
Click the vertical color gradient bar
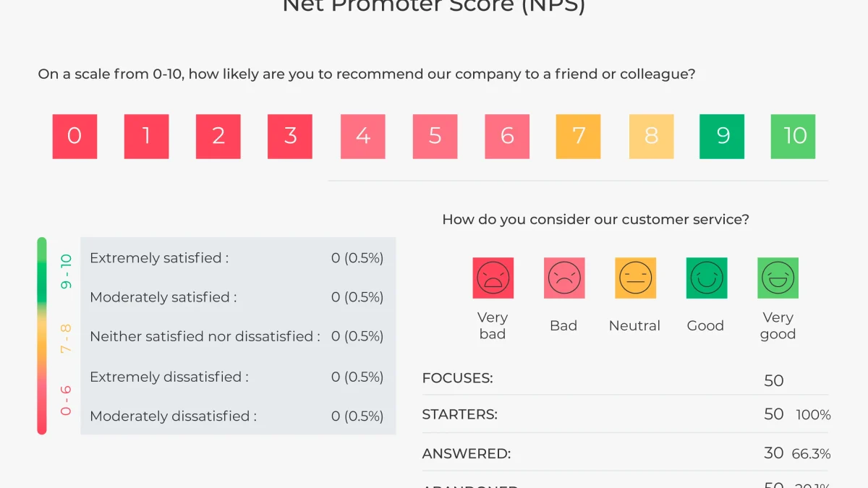42,336
